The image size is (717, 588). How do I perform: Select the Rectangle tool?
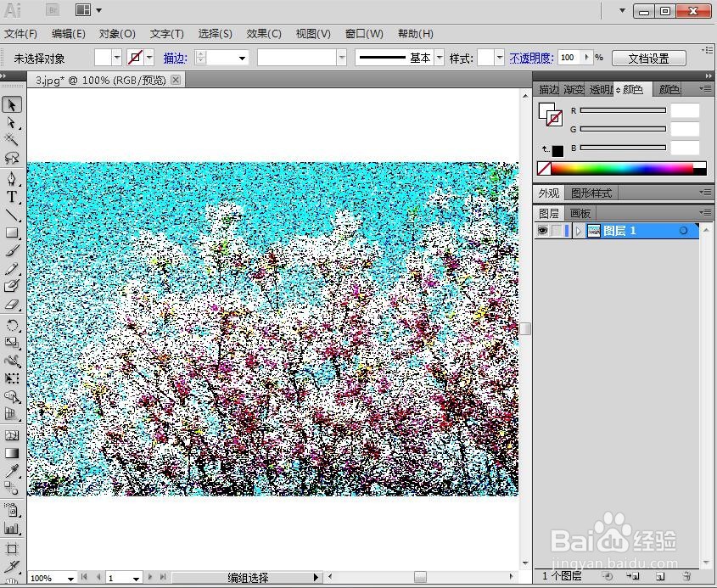pyautogui.click(x=11, y=232)
